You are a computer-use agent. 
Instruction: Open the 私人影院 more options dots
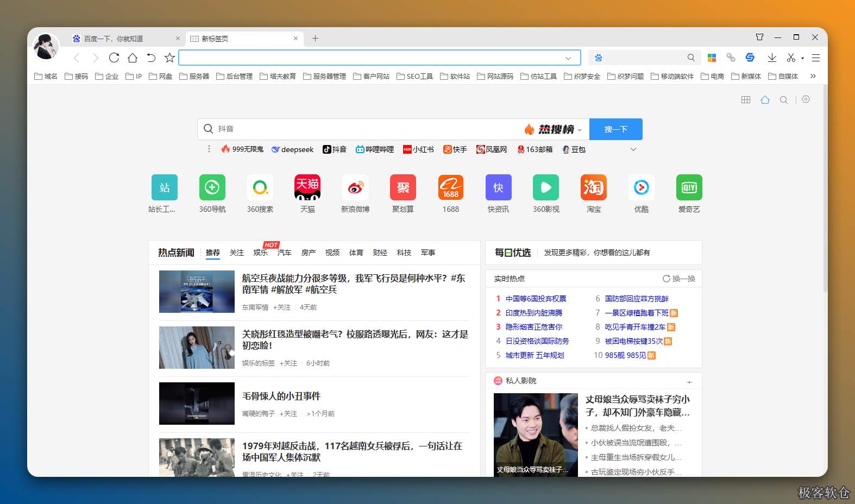[689, 382]
